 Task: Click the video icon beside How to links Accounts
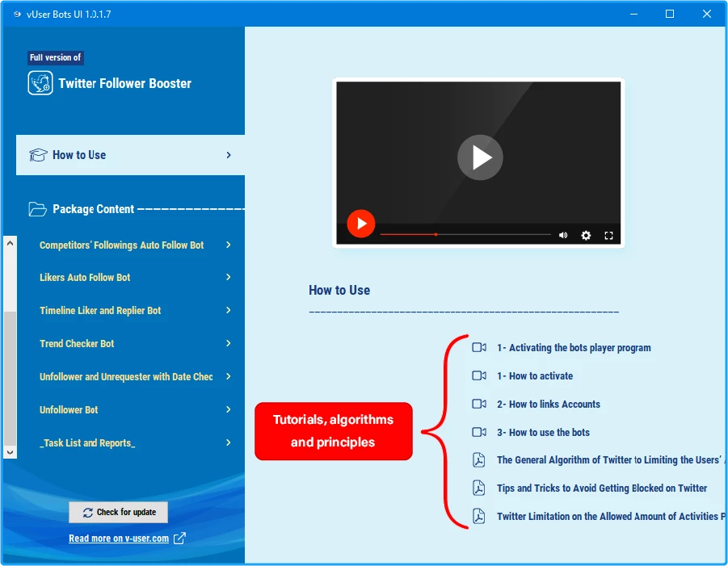(x=479, y=404)
